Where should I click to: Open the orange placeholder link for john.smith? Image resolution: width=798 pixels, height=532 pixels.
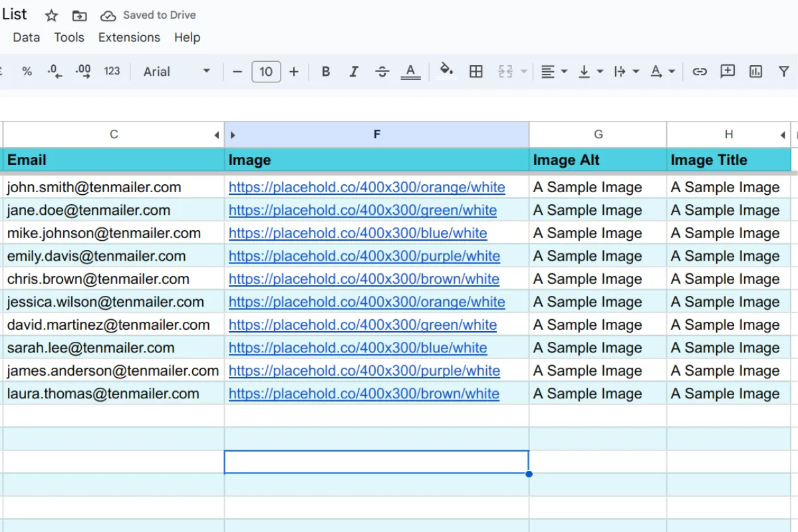point(366,187)
